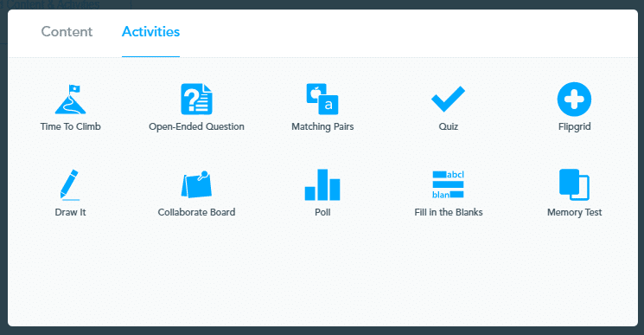This screenshot has width=644, height=335.
Task: Click the 'Draw It' text label
Action: (x=70, y=212)
